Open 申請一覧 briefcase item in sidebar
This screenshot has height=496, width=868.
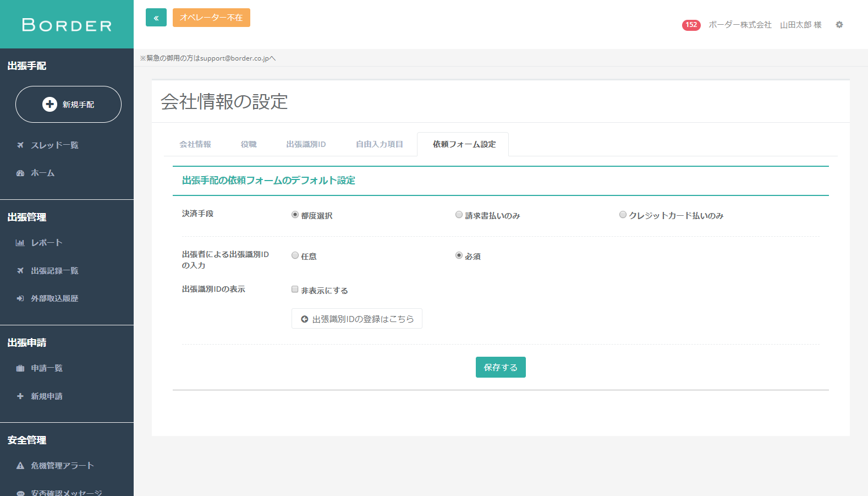[46, 368]
